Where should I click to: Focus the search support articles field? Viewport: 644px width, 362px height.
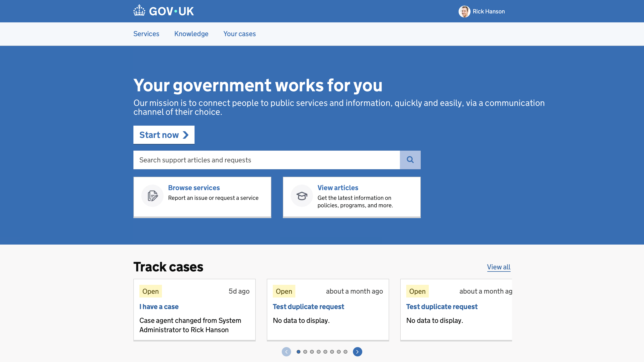tap(266, 160)
